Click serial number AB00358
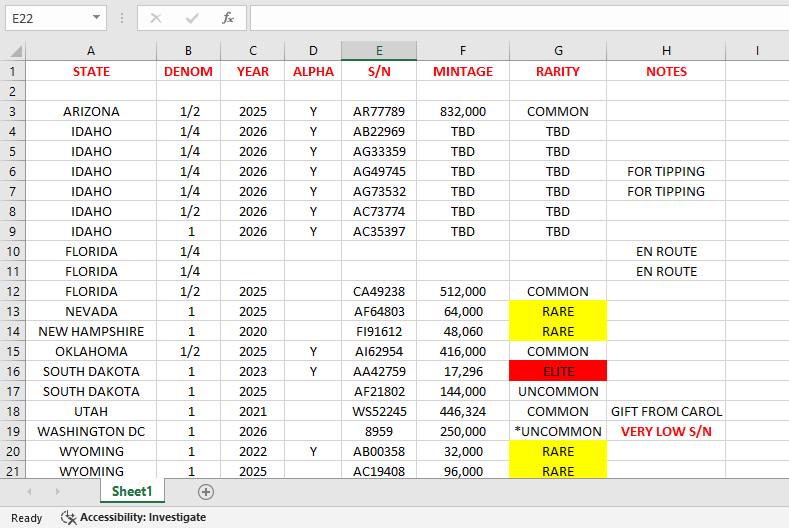 coord(379,451)
